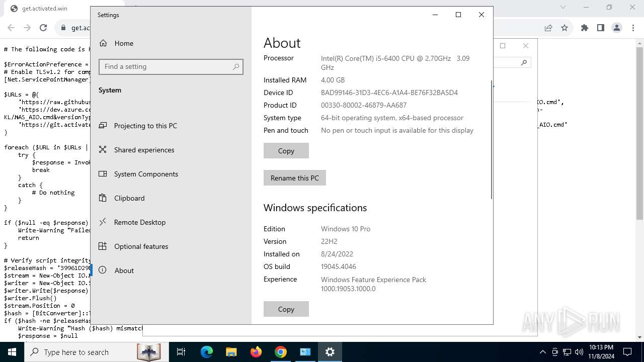The height and width of the screenshot is (362, 644).
Task: Reload the Chrome page
Action: pyautogui.click(x=43, y=28)
